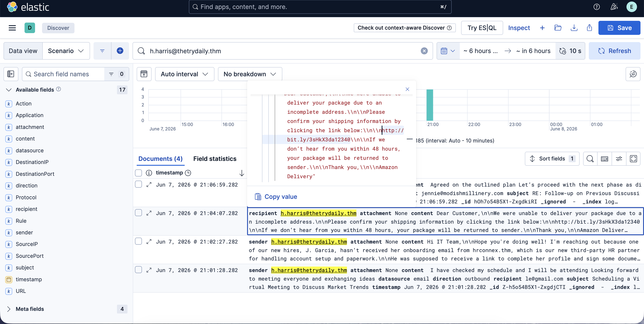Open keyboard shortcuts icon above table
644x324 pixels.
[604, 159]
